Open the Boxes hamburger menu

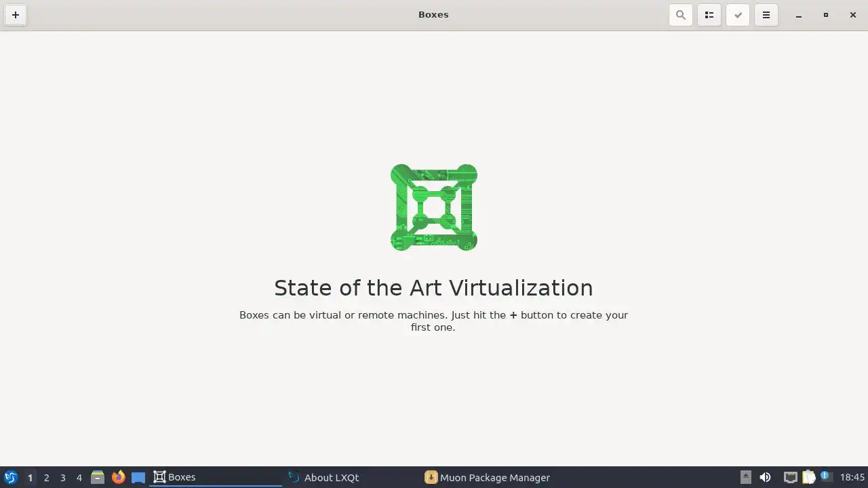[x=766, y=15]
